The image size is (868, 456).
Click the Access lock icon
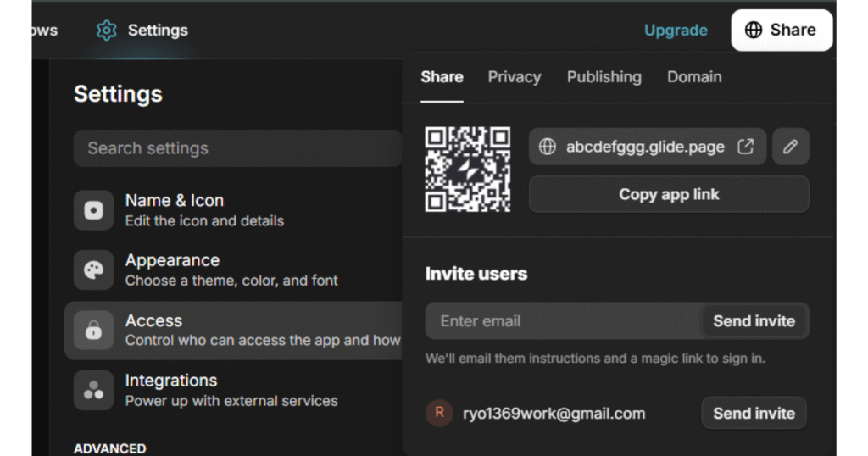(93, 331)
